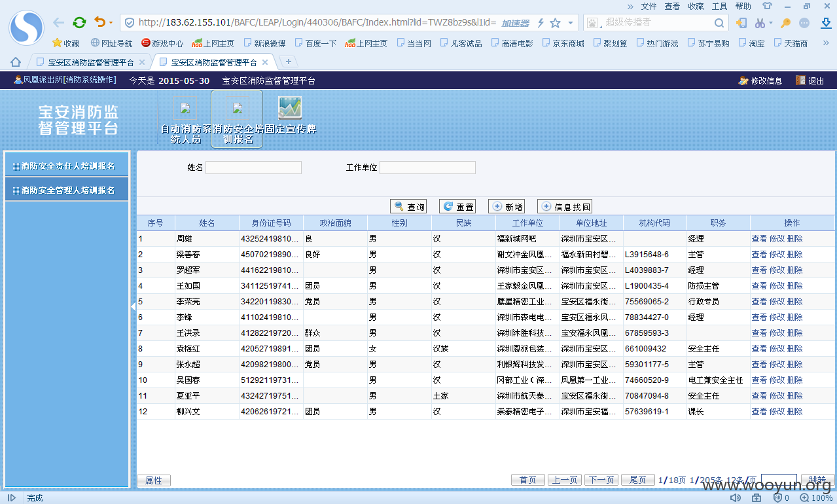Refresh the page with the green reload icon
This screenshot has height=504, width=837.
point(79,22)
